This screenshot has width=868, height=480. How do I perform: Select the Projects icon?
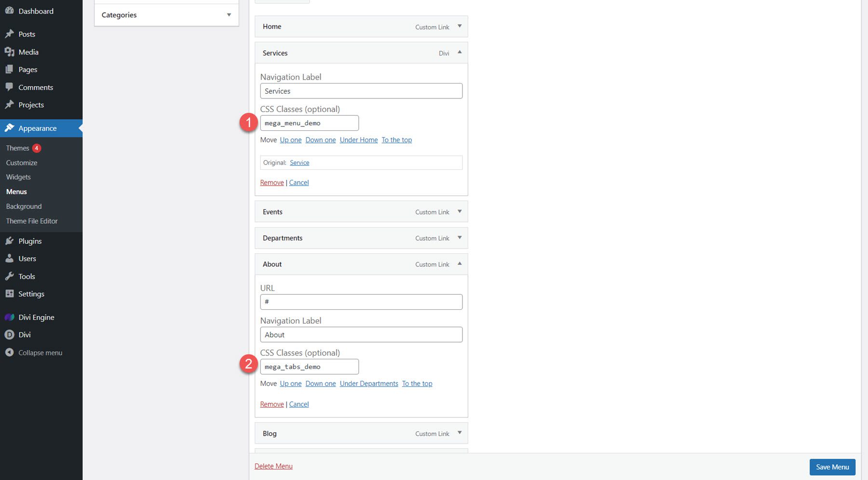pyautogui.click(x=10, y=105)
